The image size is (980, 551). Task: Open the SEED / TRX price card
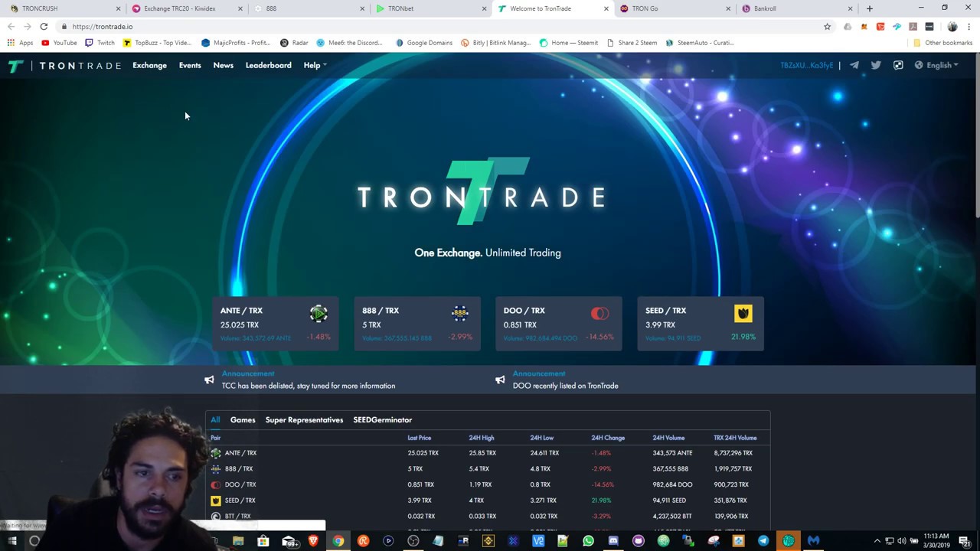(x=701, y=324)
